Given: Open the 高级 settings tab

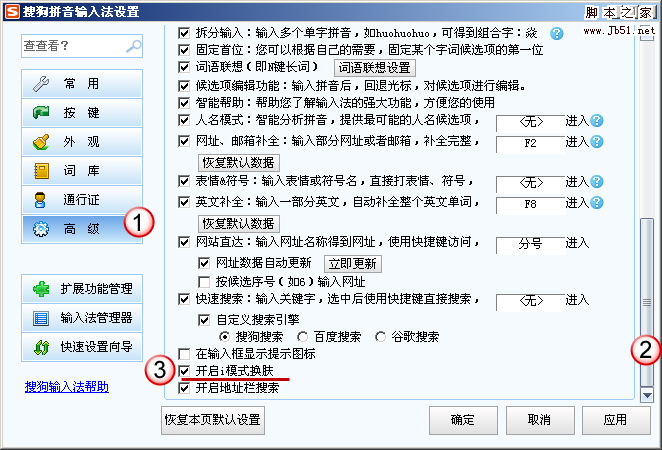Looking at the screenshot, I should tap(82, 229).
